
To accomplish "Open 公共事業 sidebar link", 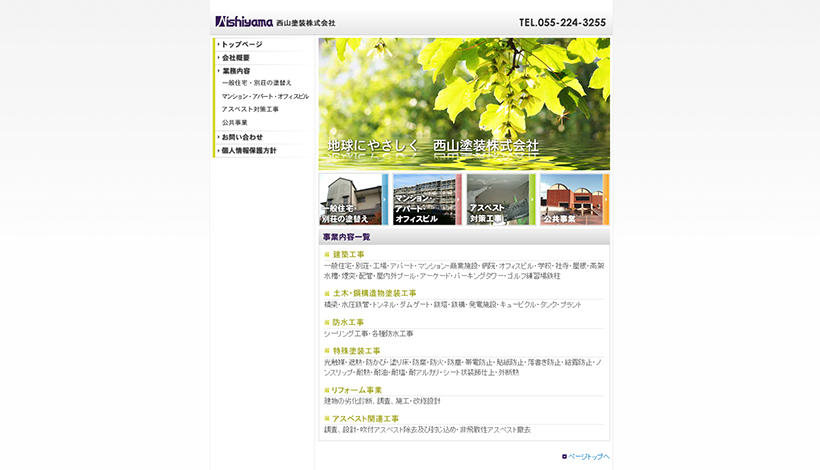I will [x=234, y=122].
